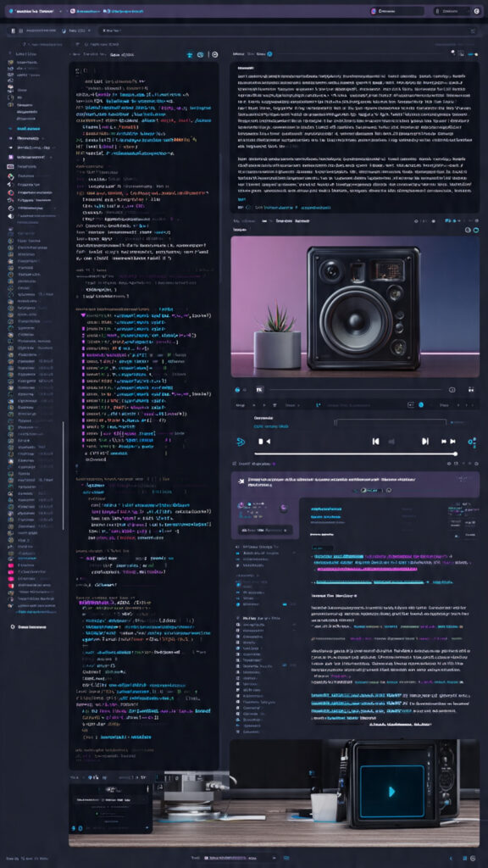Image resolution: width=488 pixels, height=868 pixels.
Task: Click the blue upload icon above the code editor
Action: (x=190, y=55)
